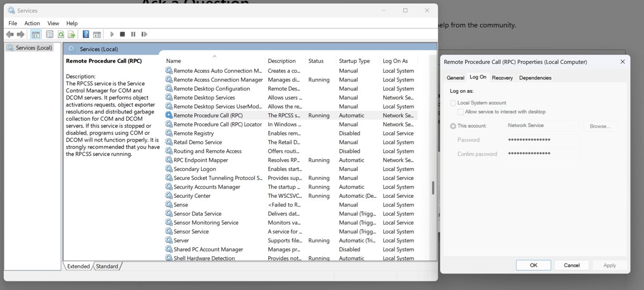The height and width of the screenshot is (290, 644).
Task: Click the gear icon beside Remote Desktop Services
Action: (169, 98)
